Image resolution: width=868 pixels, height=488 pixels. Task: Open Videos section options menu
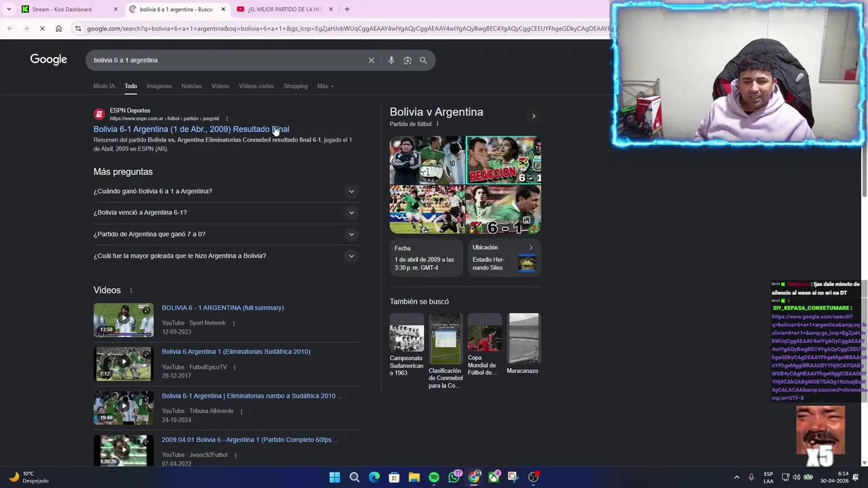pyautogui.click(x=131, y=290)
